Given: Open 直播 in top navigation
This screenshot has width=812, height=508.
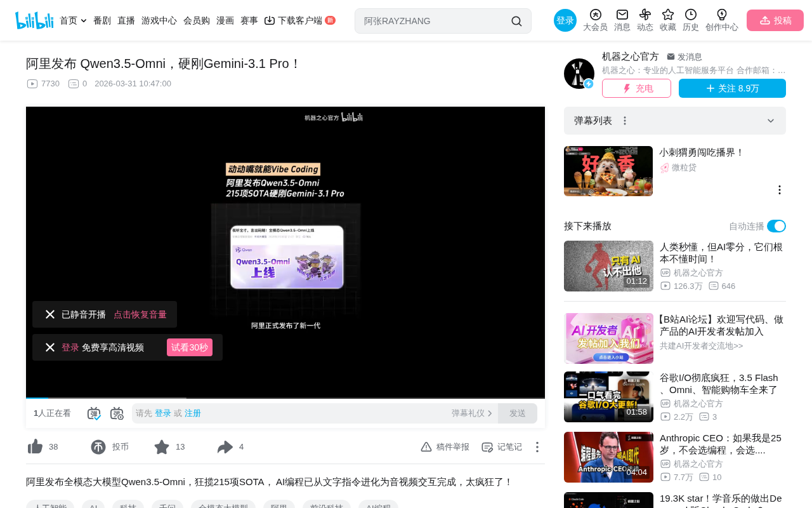Looking at the screenshot, I should click(x=126, y=20).
